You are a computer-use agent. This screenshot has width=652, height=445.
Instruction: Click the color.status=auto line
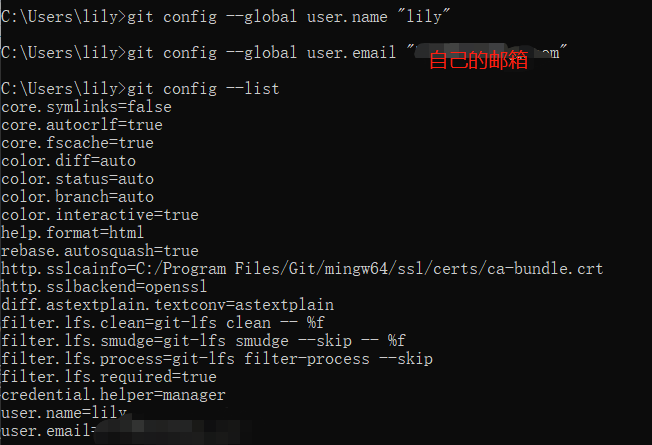77,179
